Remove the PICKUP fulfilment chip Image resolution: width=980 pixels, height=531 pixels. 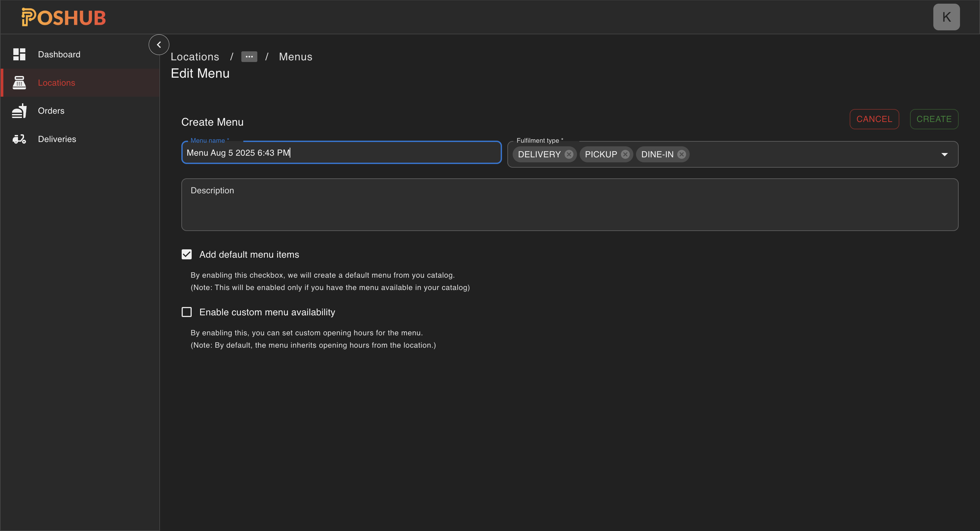click(x=625, y=154)
